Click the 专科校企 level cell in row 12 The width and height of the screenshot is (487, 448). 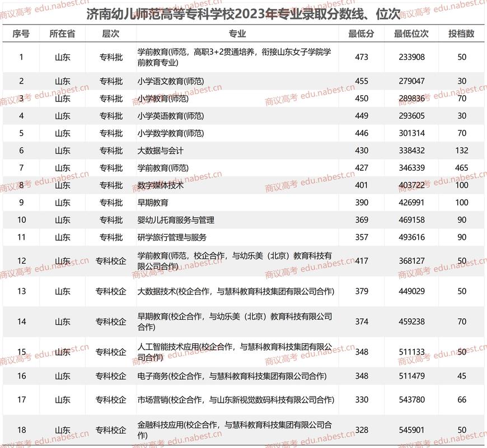(x=109, y=260)
